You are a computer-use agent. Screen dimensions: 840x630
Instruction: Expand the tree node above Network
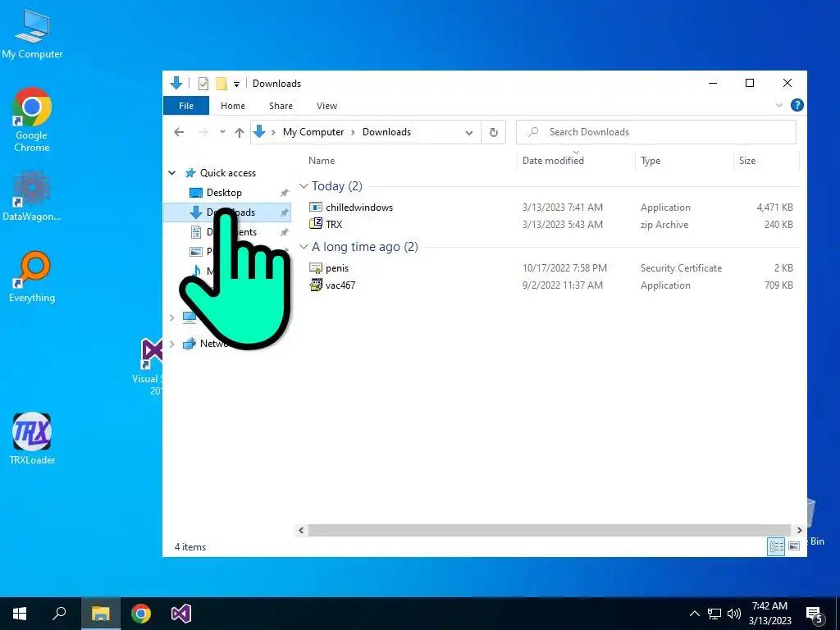click(x=172, y=317)
